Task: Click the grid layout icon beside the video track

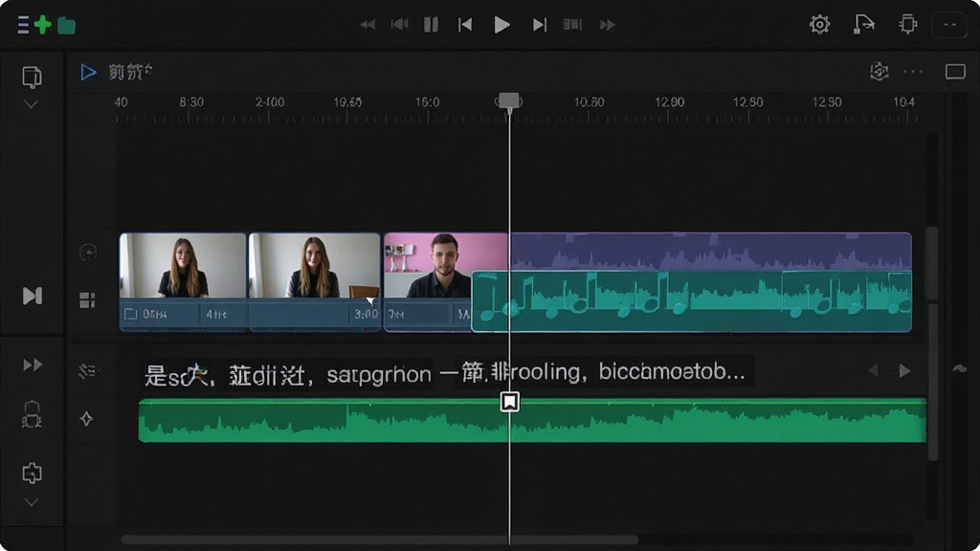Action: coord(87,300)
